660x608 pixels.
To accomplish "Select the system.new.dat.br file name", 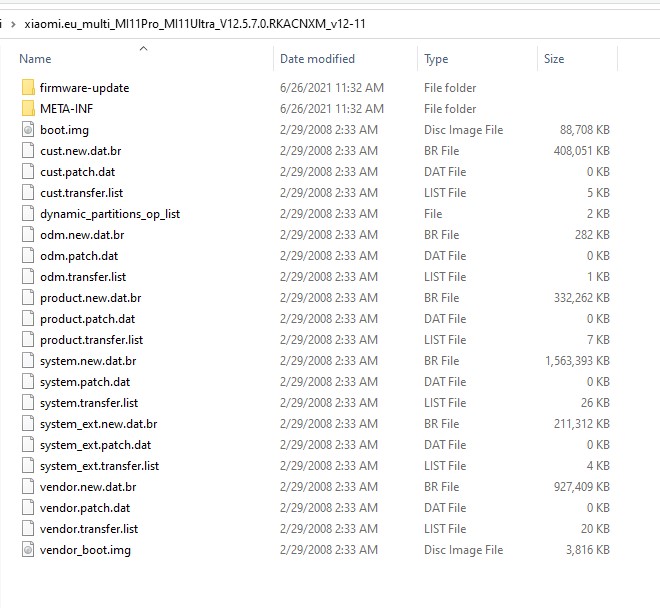I will pos(88,361).
